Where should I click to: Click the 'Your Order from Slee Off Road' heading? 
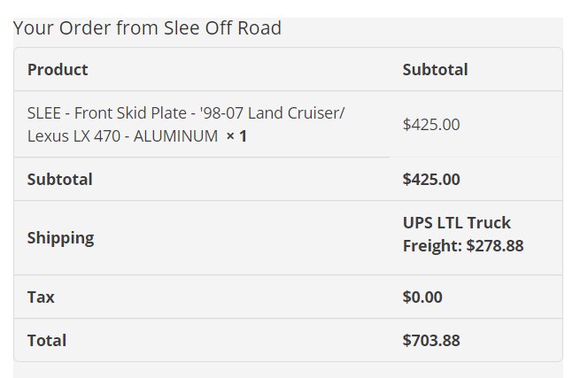coord(147,28)
